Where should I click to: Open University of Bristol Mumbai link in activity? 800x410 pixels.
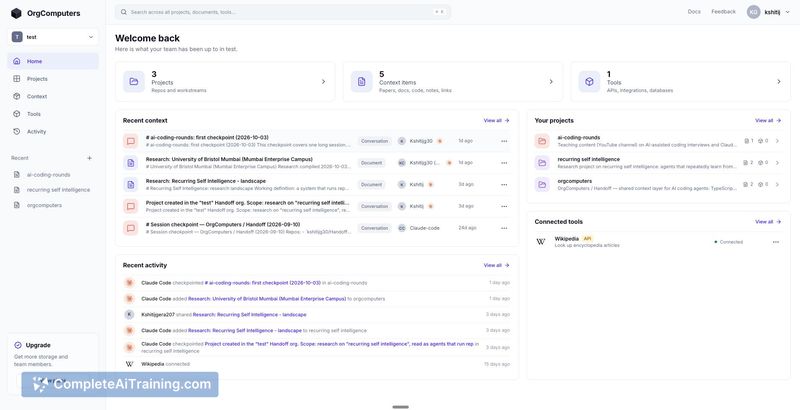tap(267, 299)
